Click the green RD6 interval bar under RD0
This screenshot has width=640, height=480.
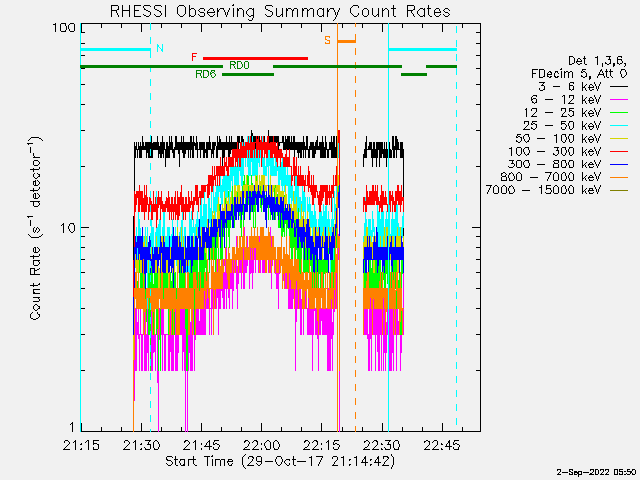(x=248, y=75)
